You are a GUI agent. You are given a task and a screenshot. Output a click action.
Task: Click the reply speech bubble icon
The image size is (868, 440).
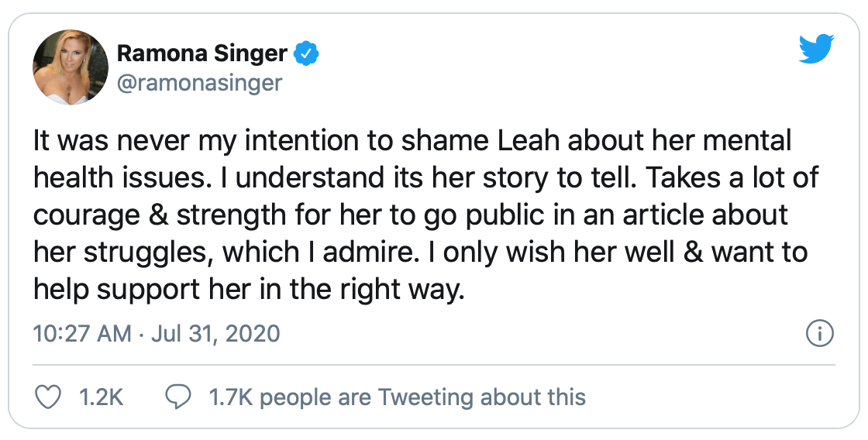coord(180,398)
